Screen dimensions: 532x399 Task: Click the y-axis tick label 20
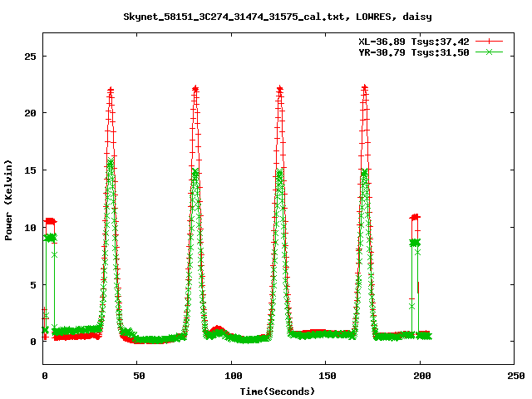[x=30, y=113]
